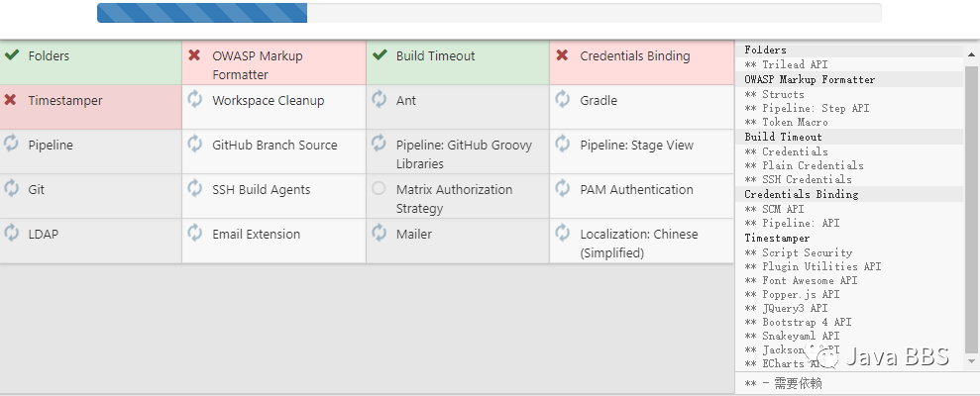Click the sync icon beside Git
The width and height of the screenshot is (980, 396).
click(x=12, y=188)
